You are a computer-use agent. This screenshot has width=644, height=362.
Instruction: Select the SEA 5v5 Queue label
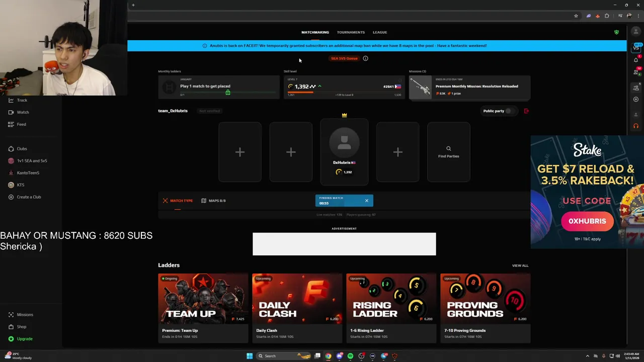344,58
